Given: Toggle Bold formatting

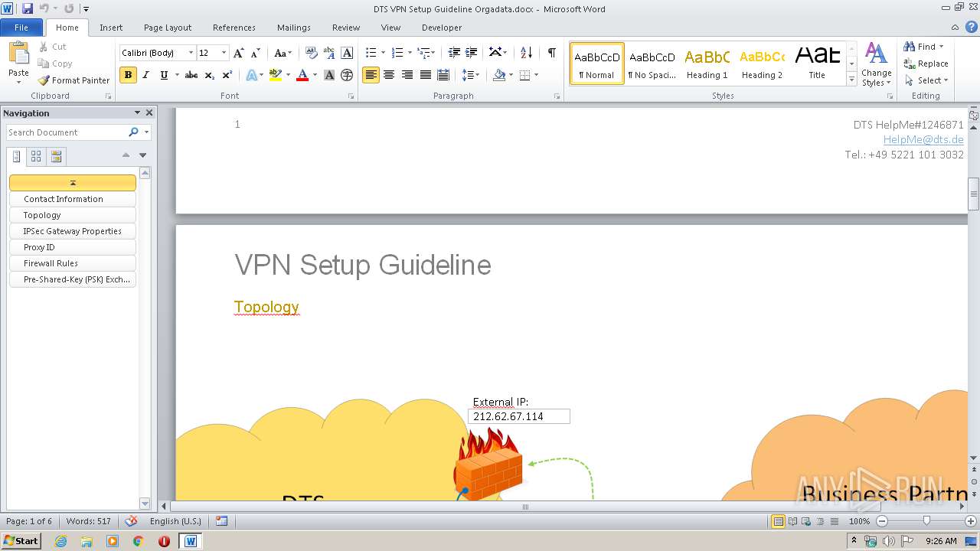Looking at the screenshot, I should click(128, 75).
